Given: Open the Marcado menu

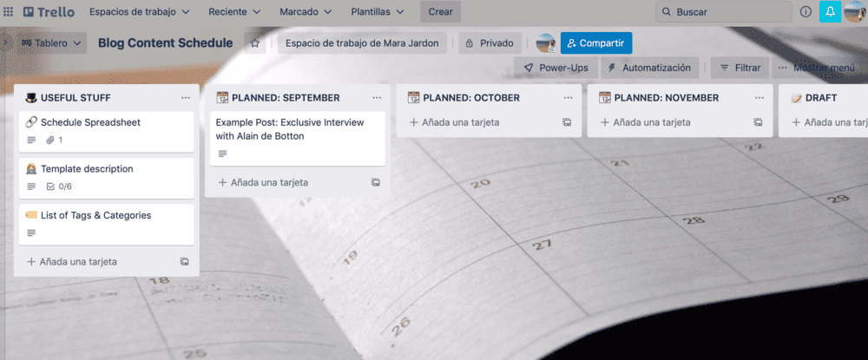Looking at the screenshot, I should (306, 11).
